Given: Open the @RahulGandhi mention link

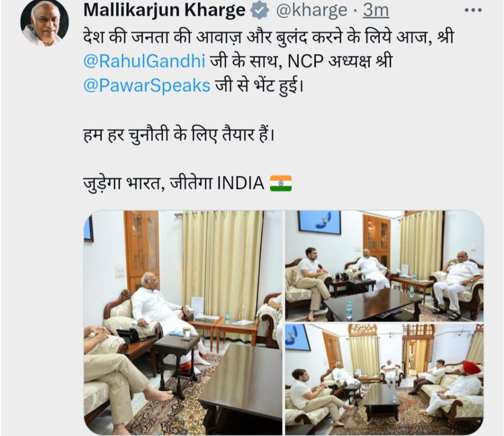Looking at the screenshot, I should click(144, 61).
